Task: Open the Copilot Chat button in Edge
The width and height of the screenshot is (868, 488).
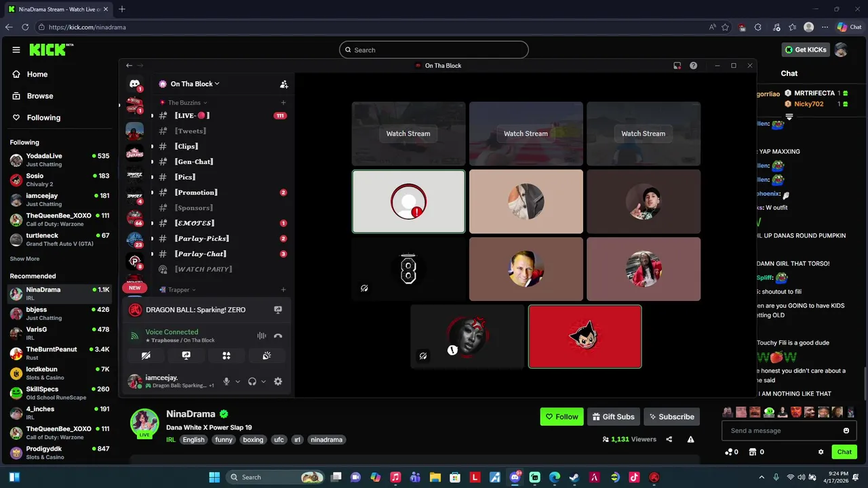Action: point(850,27)
